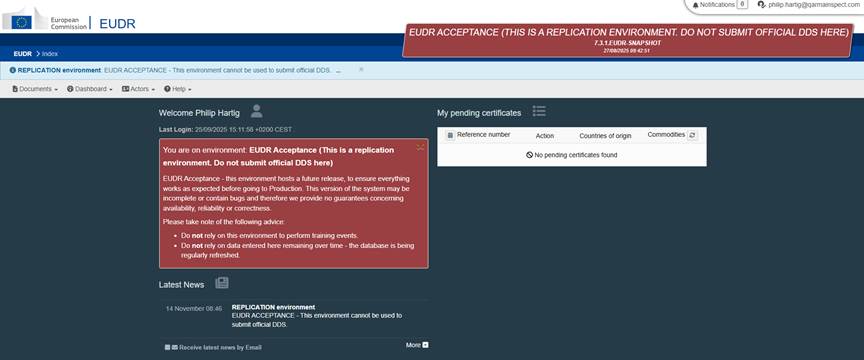Image resolution: width=864 pixels, height=360 pixels.
Task: Click the info icon in replication banner
Action: pyautogui.click(x=13, y=70)
